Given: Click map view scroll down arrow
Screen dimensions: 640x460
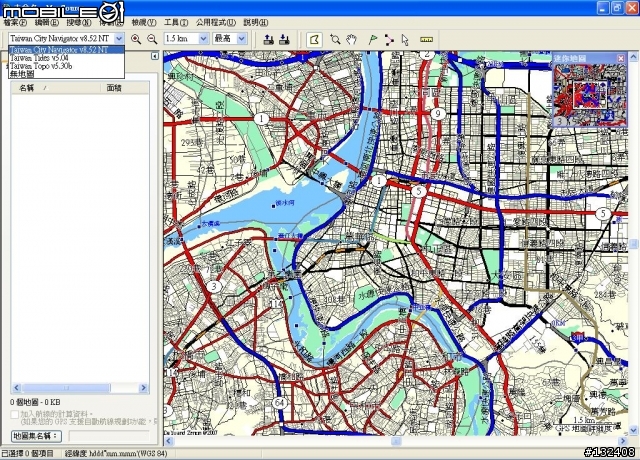Looking at the screenshot, I should coord(633,430).
